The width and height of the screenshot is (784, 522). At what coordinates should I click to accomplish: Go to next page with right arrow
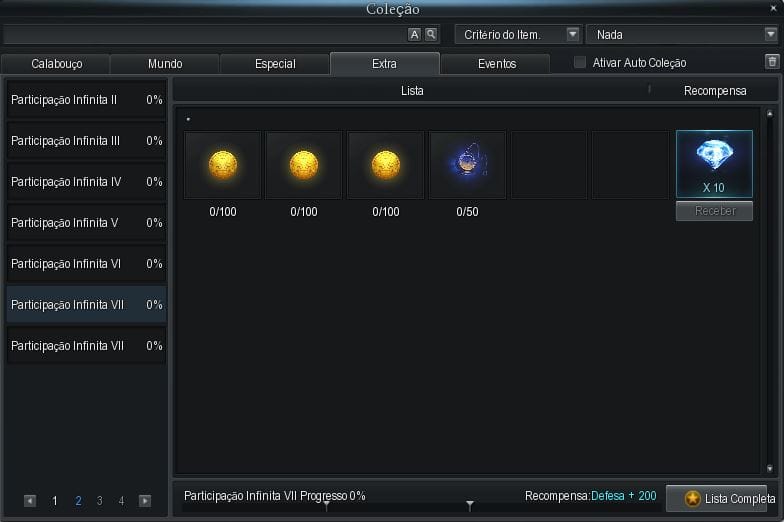click(145, 501)
